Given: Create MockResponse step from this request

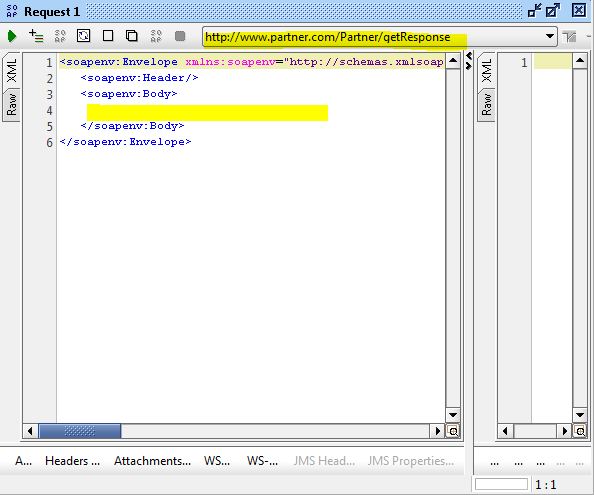Looking at the screenshot, I should tap(60, 36).
